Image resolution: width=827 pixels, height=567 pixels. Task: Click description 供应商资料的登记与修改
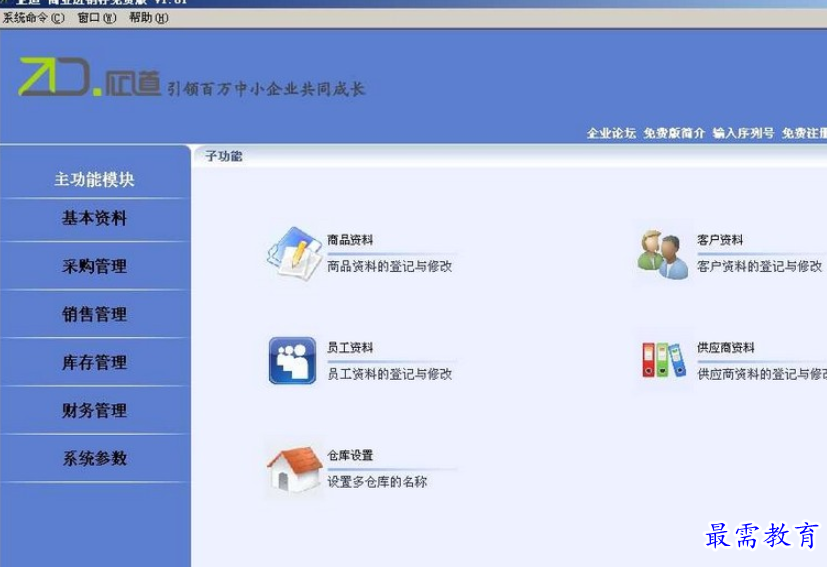[762, 374]
